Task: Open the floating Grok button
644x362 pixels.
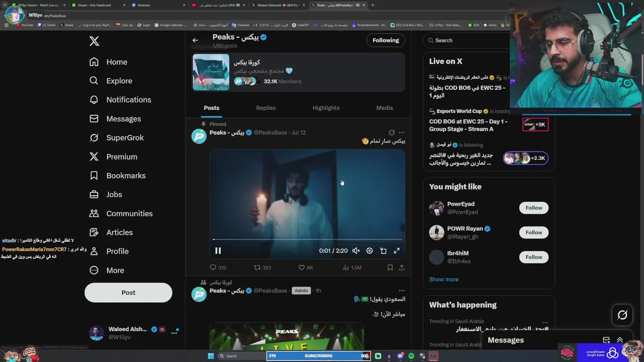Action: tap(622, 315)
